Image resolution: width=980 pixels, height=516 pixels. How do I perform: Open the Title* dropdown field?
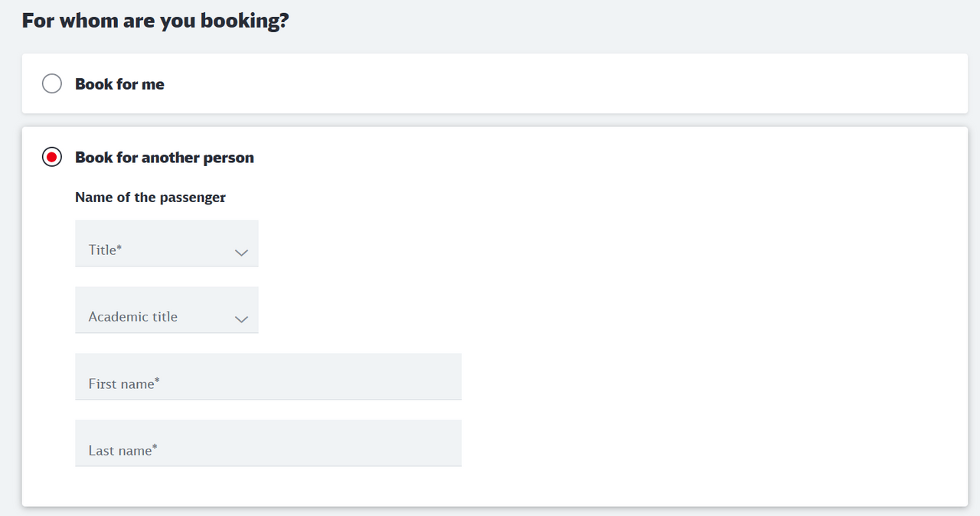[x=167, y=243]
